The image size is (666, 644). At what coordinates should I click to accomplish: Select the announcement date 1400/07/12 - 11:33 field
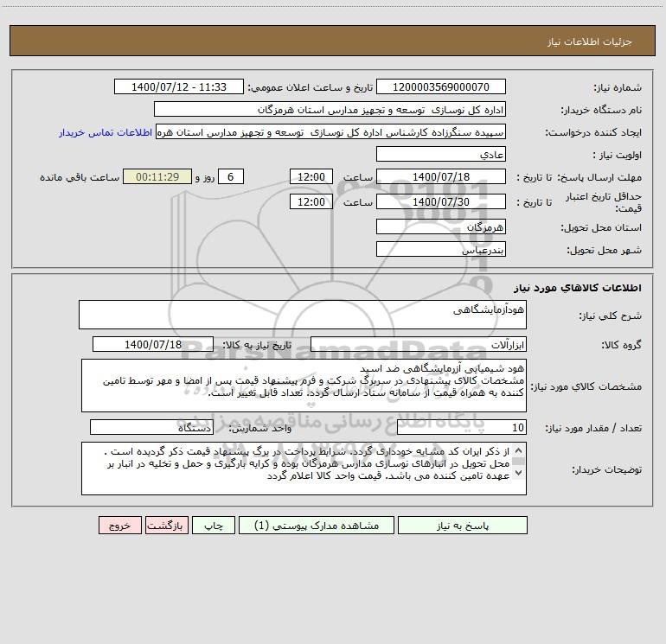(179, 86)
